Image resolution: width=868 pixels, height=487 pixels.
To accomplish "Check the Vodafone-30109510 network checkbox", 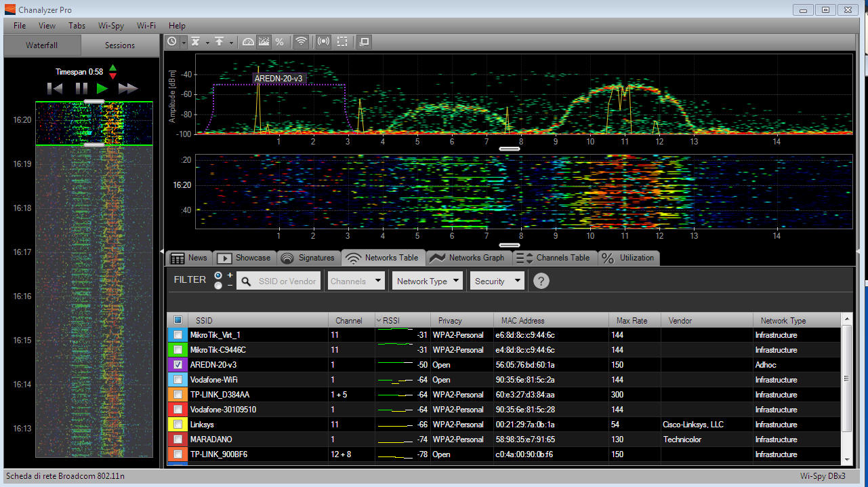I will coord(178,410).
